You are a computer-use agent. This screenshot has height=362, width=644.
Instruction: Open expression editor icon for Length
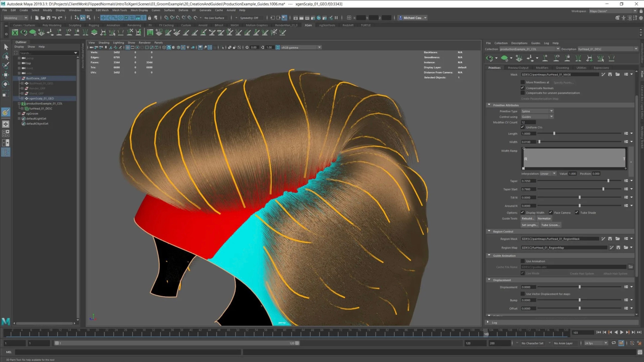[626, 133]
